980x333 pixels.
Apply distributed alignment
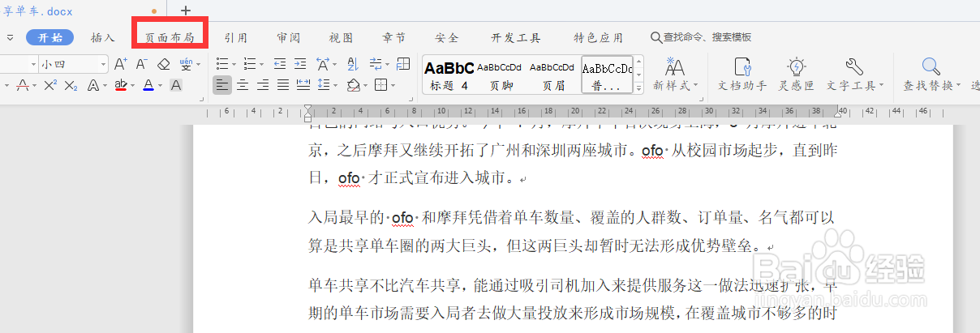[303, 85]
